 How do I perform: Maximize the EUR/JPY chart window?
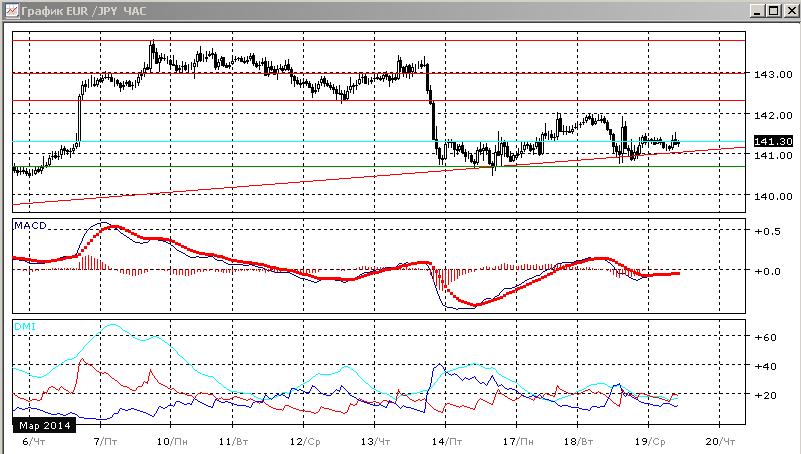pyautogui.click(x=774, y=11)
